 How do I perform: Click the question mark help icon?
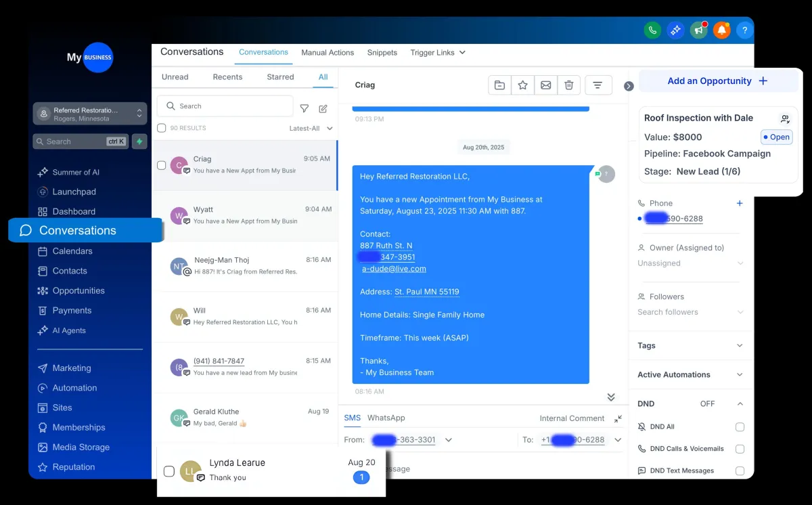click(744, 30)
